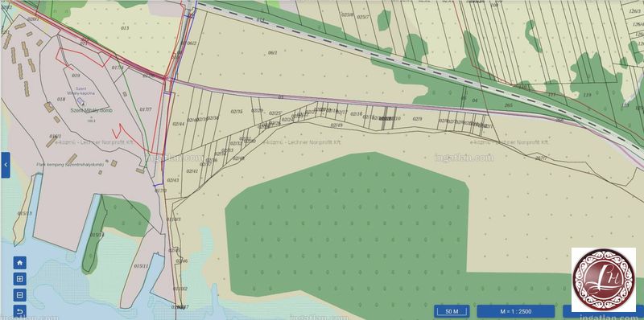Select the chapel marker at Szent Mihály-kápolna
The height and width of the screenshot is (320, 644).
[x=81, y=101]
